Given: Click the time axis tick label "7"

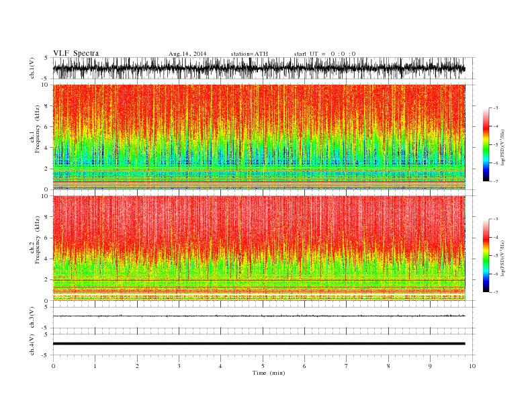Looking at the screenshot, I should [347, 366].
